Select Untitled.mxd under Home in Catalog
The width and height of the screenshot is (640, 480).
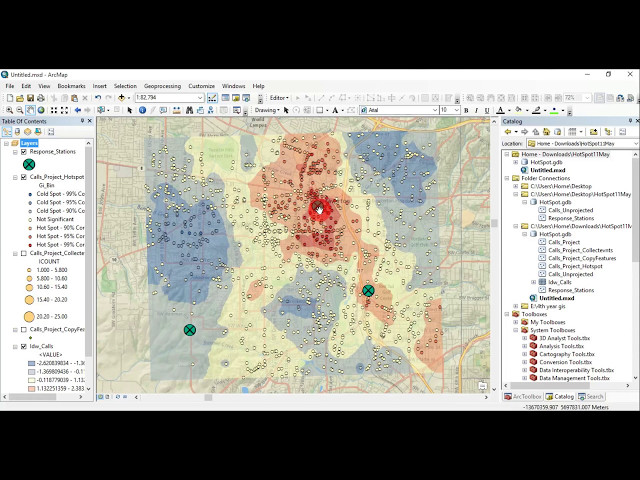pos(548,170)
